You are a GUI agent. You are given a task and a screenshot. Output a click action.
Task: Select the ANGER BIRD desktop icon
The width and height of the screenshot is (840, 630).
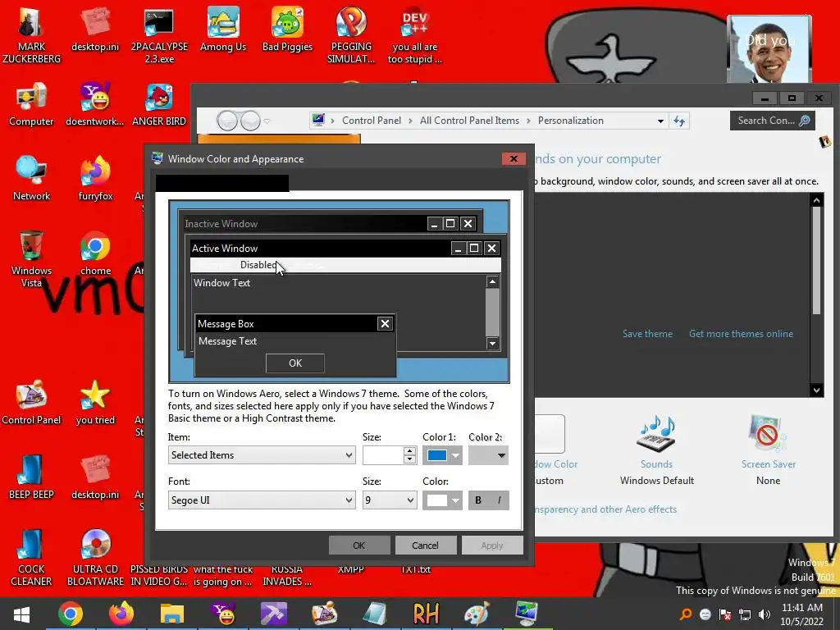[x=159, y=104]
